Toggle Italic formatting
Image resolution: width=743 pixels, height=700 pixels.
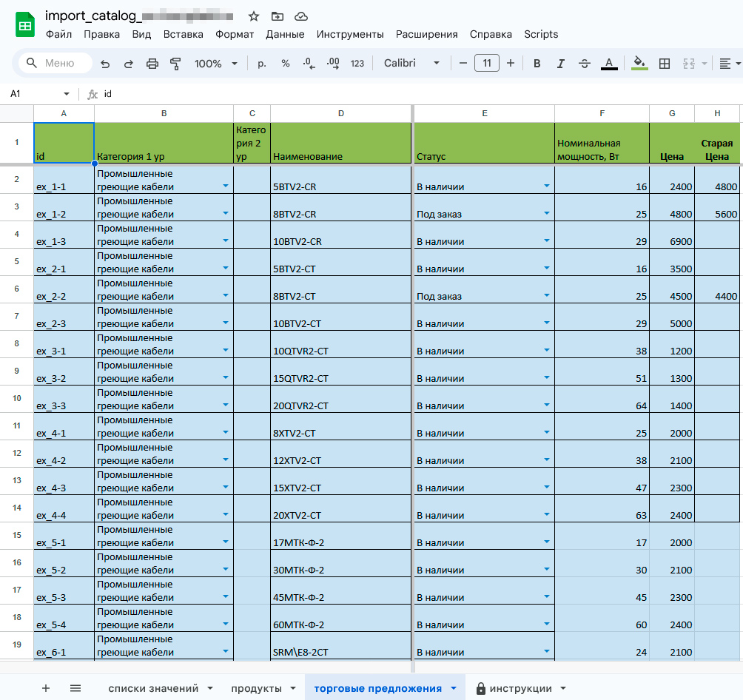(x=561, y=64)
